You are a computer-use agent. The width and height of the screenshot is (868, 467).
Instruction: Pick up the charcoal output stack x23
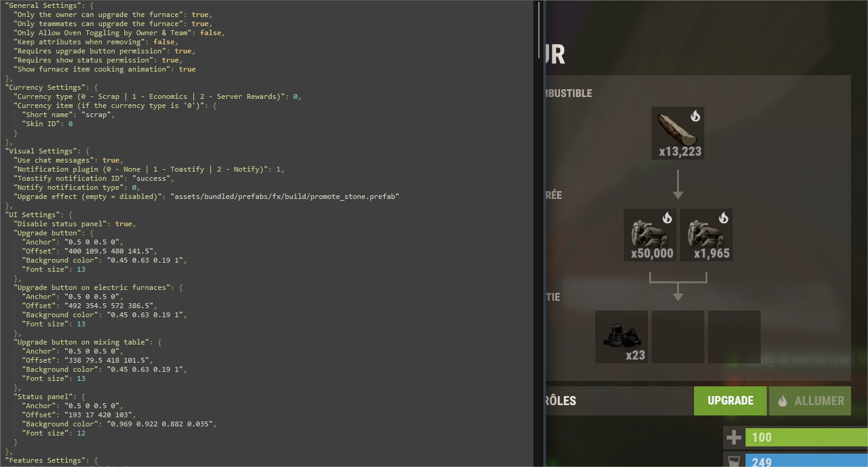(621, 337)
